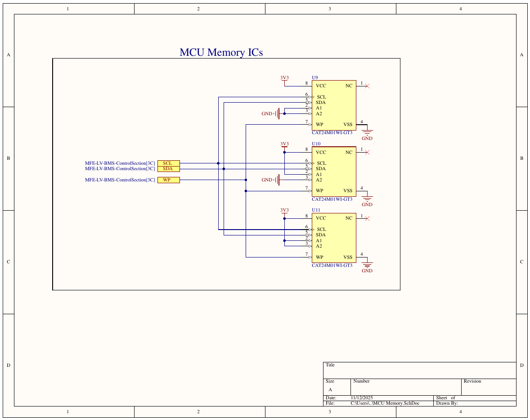
Task: Click pin number 8 on U9
Action: pyautogui.click(x=306, y=83)
